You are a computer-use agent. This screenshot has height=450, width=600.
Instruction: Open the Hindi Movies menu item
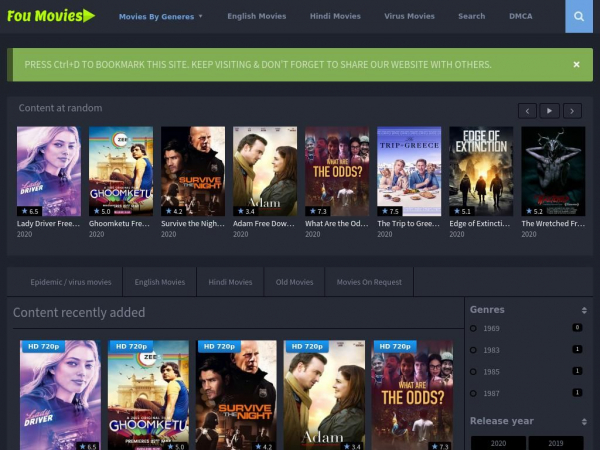tap(333, 16)
